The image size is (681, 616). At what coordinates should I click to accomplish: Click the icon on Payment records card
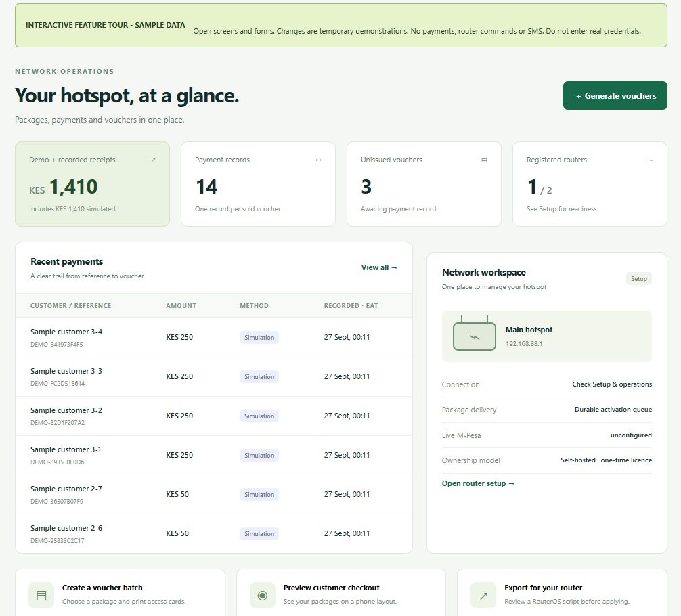pos(318,160)
